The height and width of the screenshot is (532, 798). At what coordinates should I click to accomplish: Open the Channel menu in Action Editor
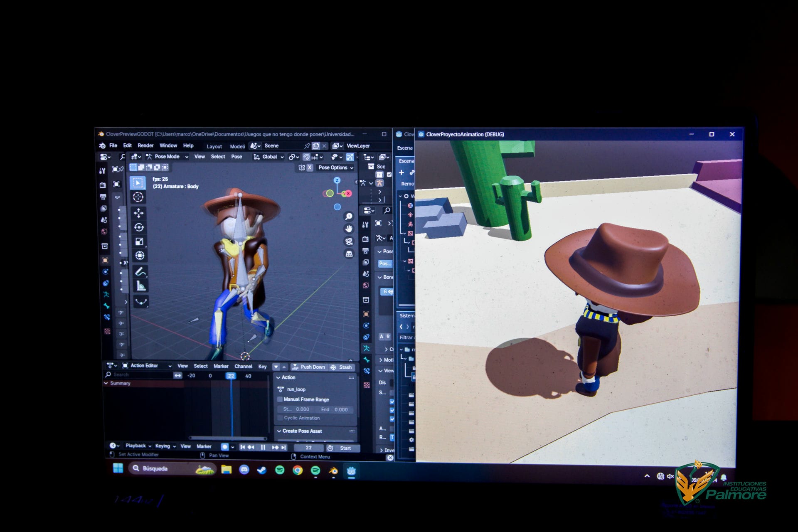click(243, 367)
